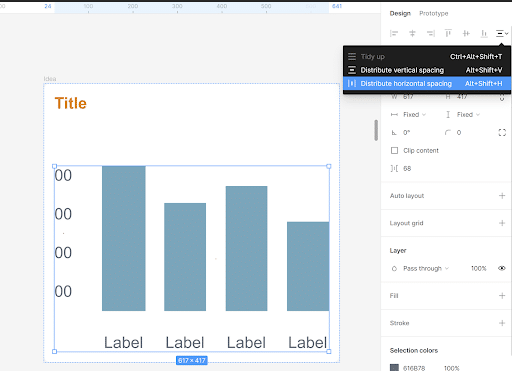Click the bottom 00 axis value
This screenshot has height=371, width=512.
pyautogui.click(x=63, y=292)
